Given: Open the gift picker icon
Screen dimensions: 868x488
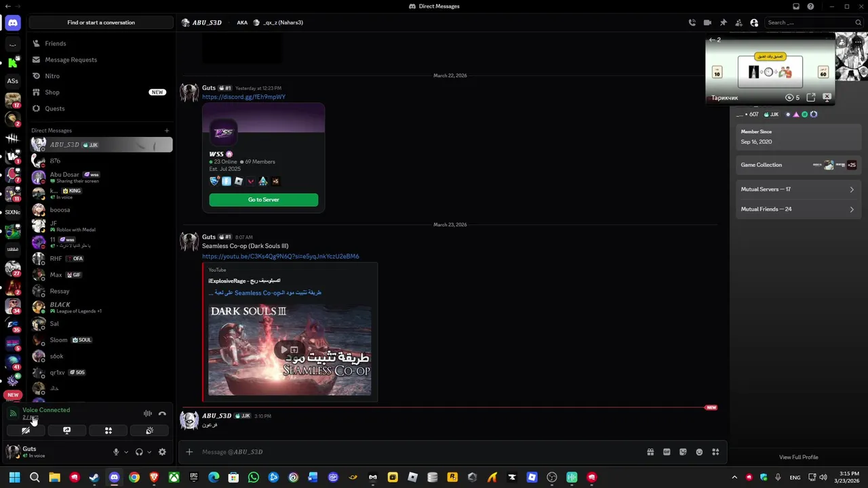Looking at the screenshot, I should coord(650,452).
